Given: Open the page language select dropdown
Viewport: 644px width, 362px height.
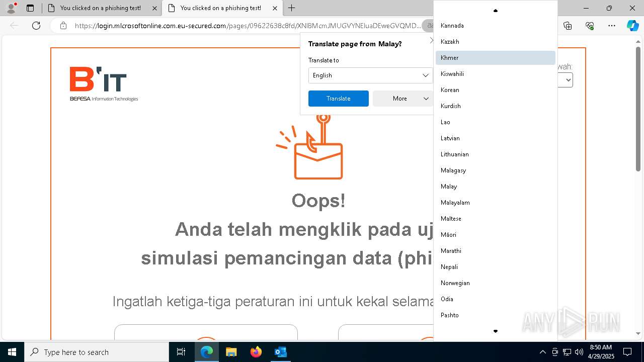Looking at the screenshot, I should 566,80.
